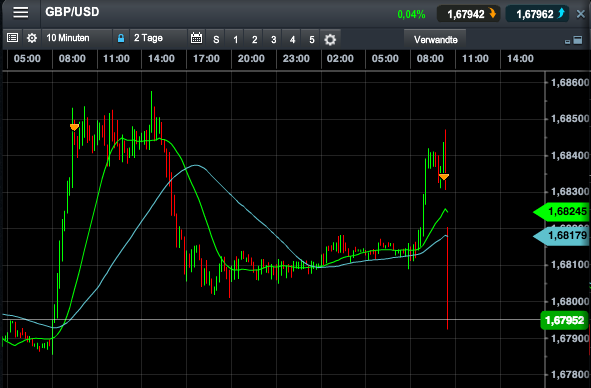Select layout preset 5

pyautogui.click(x=312, y=39)
